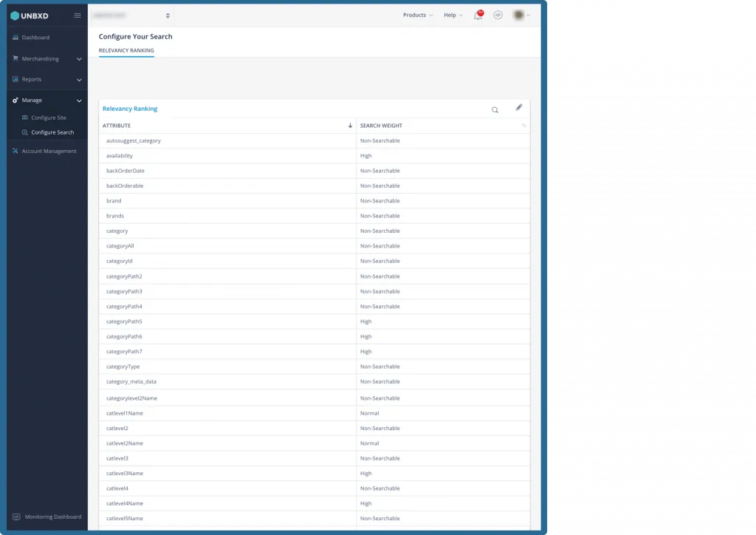This screenshot has width=756, height=535.
Task: Click the categoryId attribute
Action: click(119, 261)
